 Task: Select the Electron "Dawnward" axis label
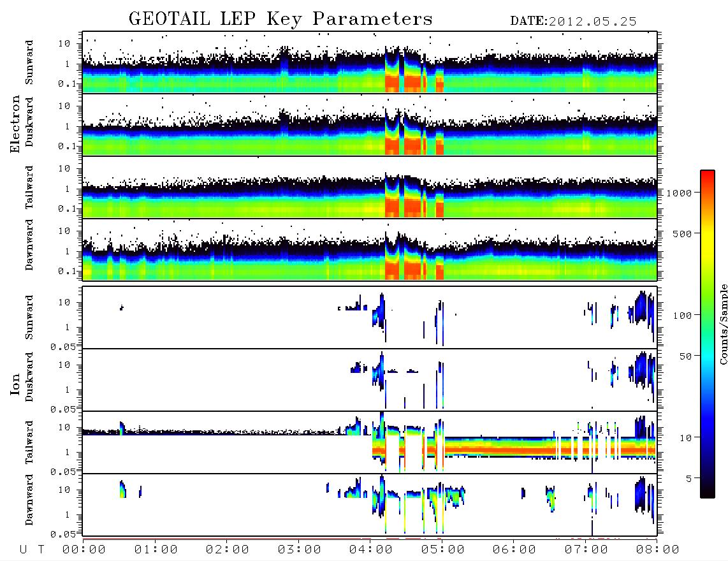[x=29, y=245]
